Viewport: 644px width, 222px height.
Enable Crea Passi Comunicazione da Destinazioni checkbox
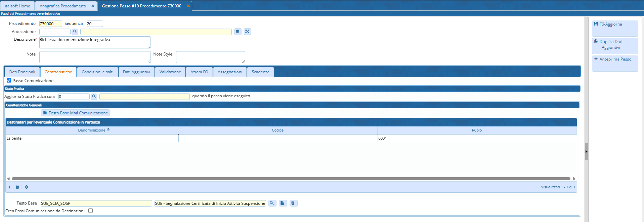90,211
